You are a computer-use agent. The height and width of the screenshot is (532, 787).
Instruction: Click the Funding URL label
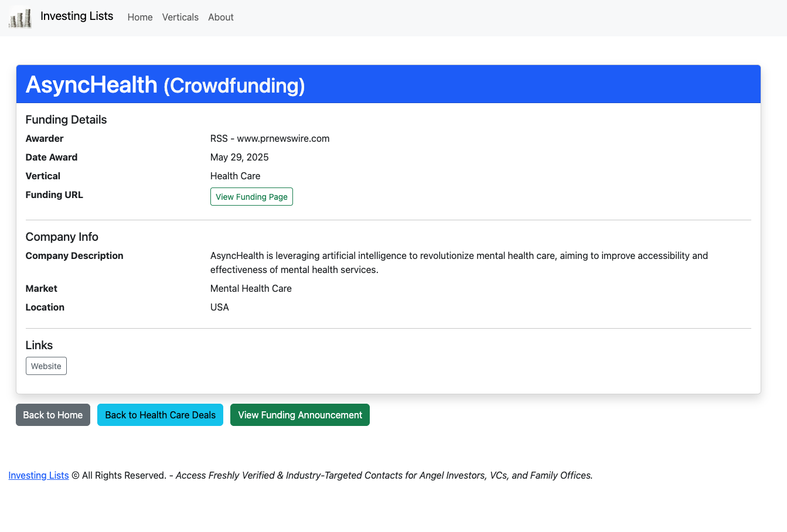coord(54,195)
